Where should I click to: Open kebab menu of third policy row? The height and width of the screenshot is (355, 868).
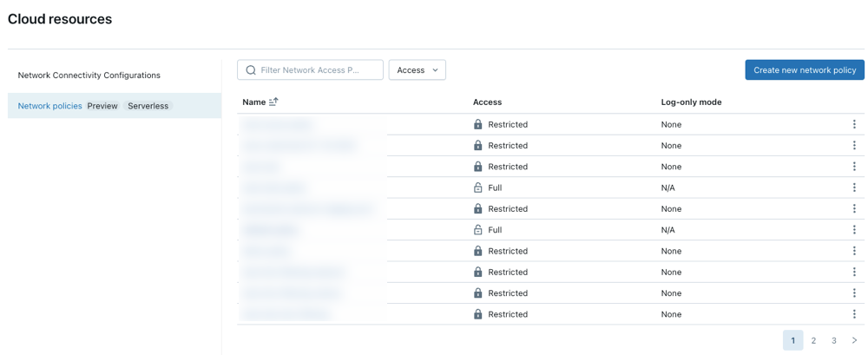854,166
